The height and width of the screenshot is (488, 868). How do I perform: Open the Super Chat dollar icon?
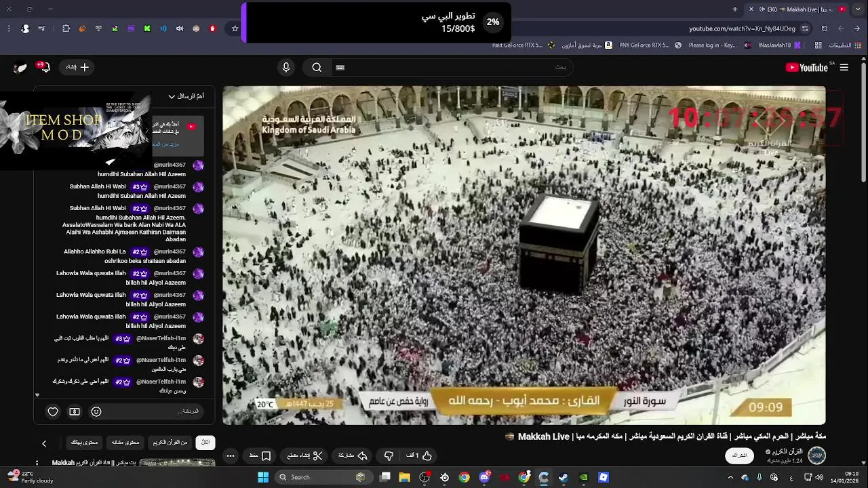coord(75,411)
